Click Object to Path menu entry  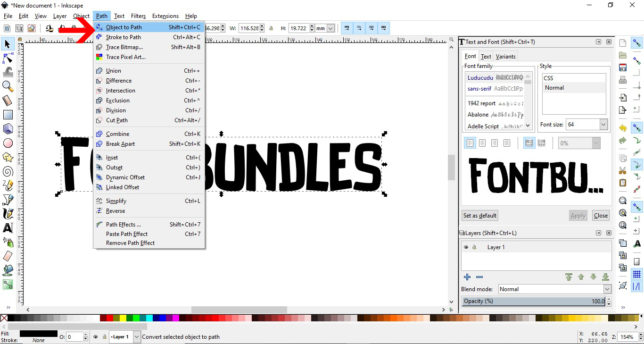click(x=149, y=27)
